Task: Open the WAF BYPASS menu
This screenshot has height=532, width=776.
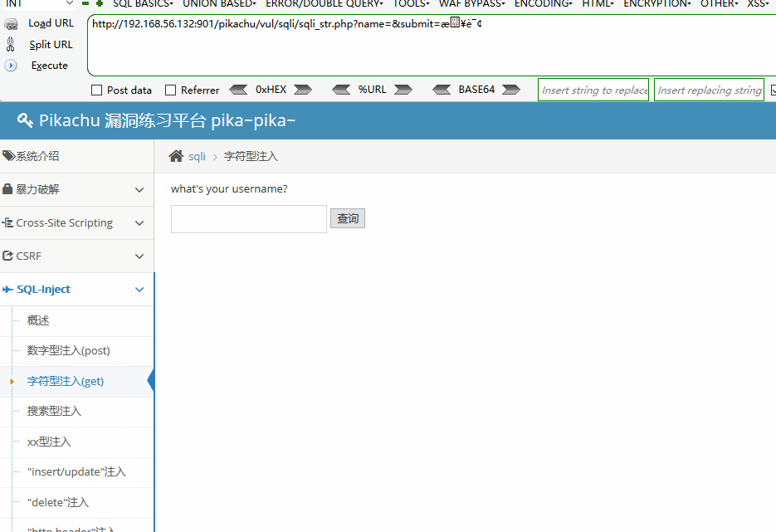Action: [x=472, y=4]
